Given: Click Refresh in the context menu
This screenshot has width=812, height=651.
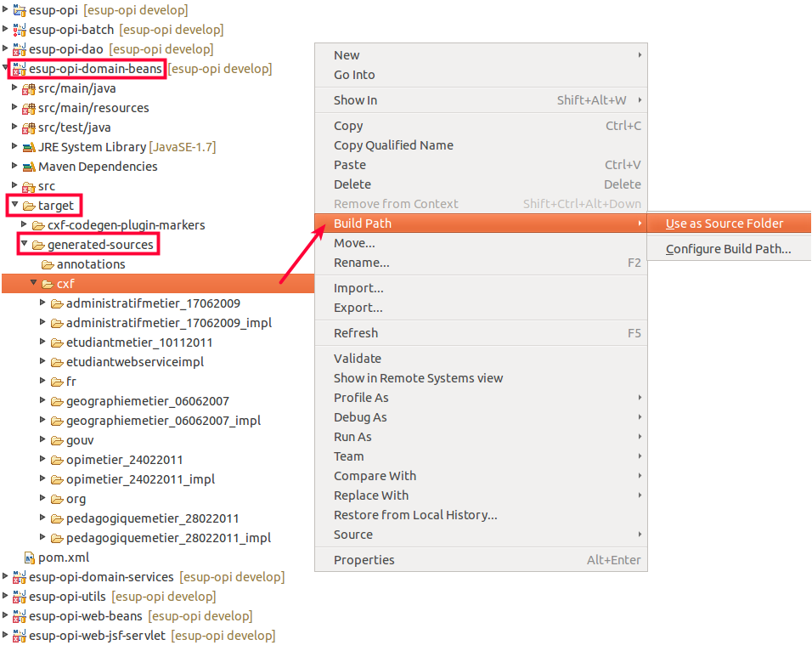Looking at the screenshot, I should (356, 333).
